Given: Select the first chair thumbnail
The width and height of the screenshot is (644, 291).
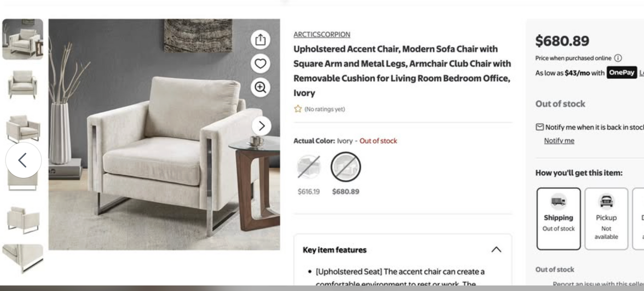Looking at the screenshot, I should point(23,39).
